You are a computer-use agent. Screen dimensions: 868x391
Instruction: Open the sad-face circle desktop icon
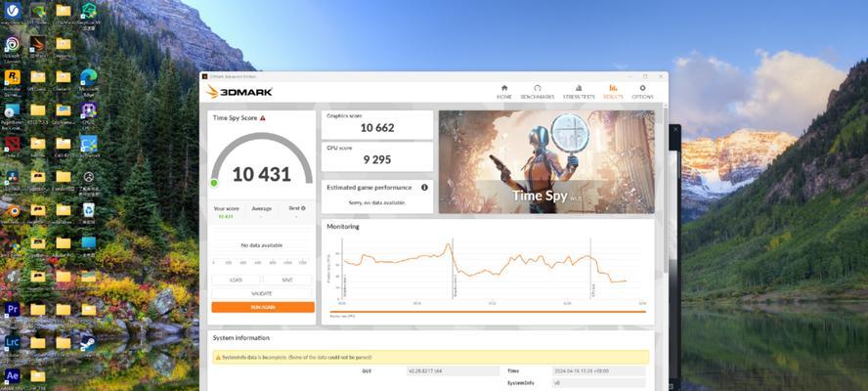click(89, 180)
